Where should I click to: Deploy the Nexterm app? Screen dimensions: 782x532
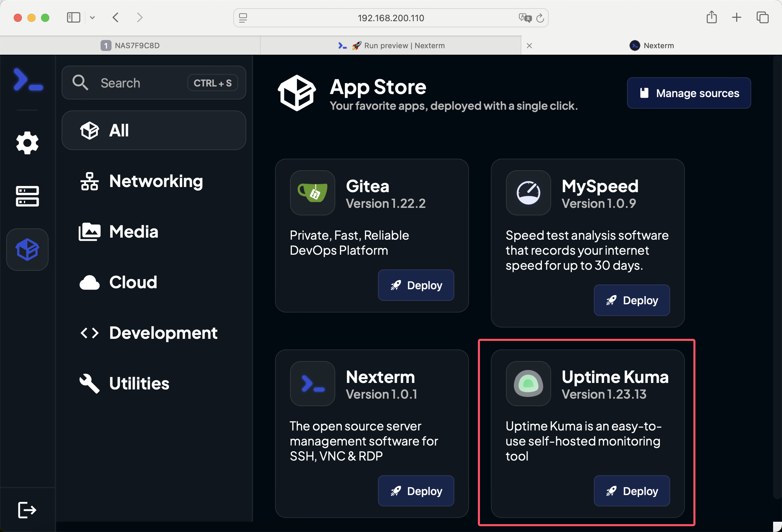point(416,491)
